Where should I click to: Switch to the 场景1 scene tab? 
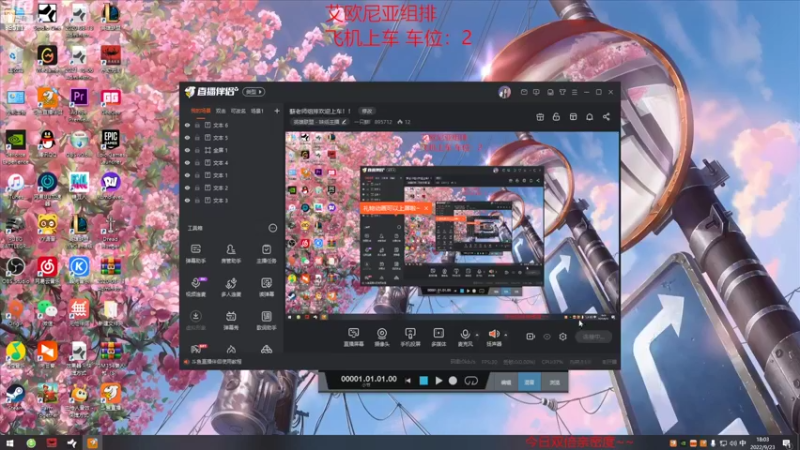pyautogui.click(x=257, y=111)
